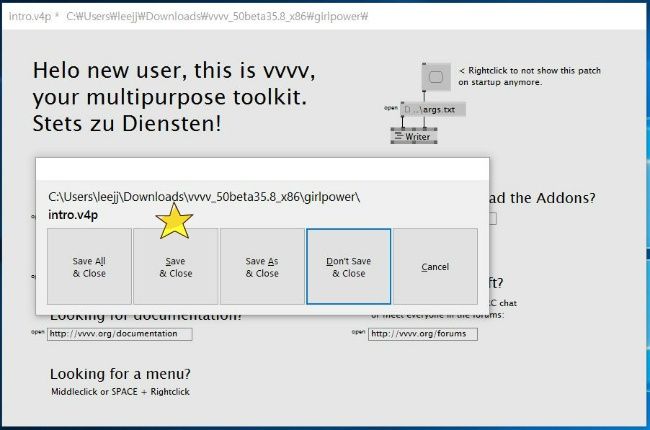
Task: Click the 'Middleclick or SPACE + Rightclick' text
Action: point(121,392)
